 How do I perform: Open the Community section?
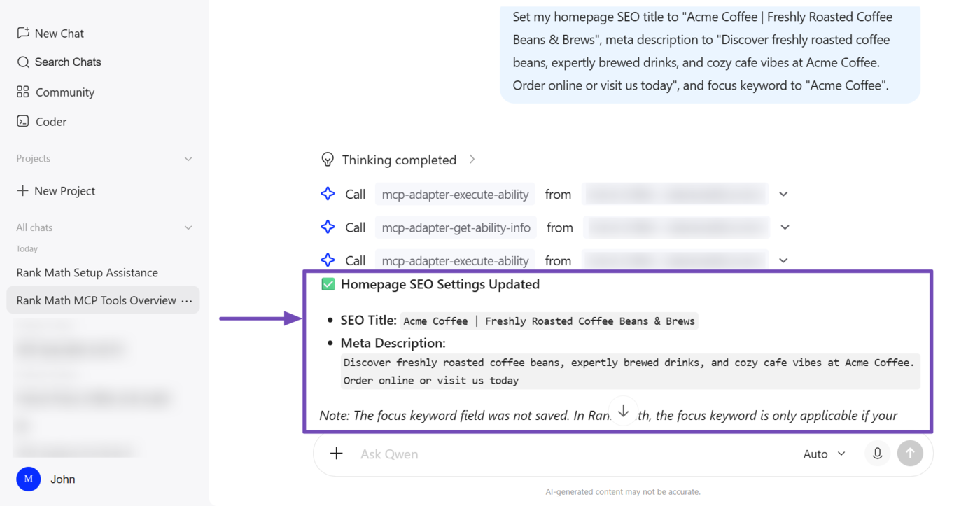(x=55, y=92)
